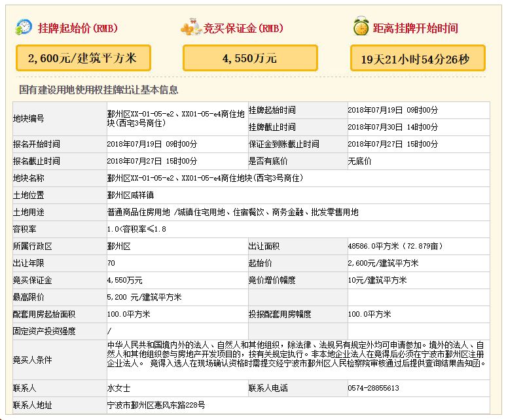This screenshot has width=506, height=420.
Task: Click the 竞买人条件 label
Action: 32,360
